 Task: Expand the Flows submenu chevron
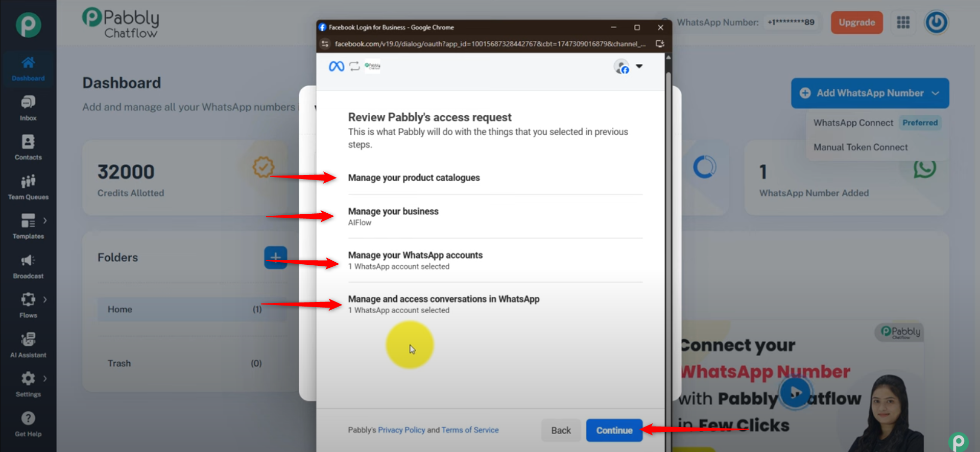coord(45,299)
